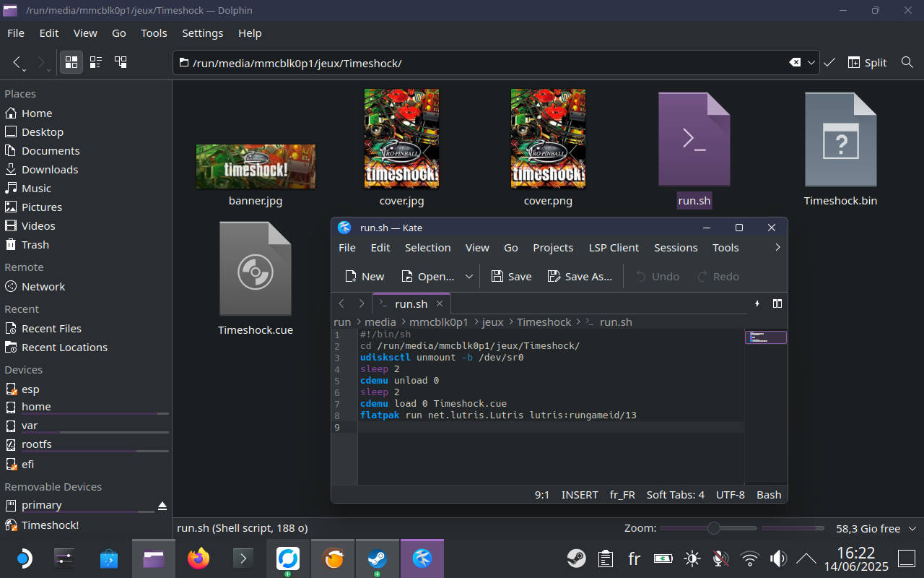Click Save in Kate toolbar
Viewport: 924px width, 578px height.
coord(511,277)
